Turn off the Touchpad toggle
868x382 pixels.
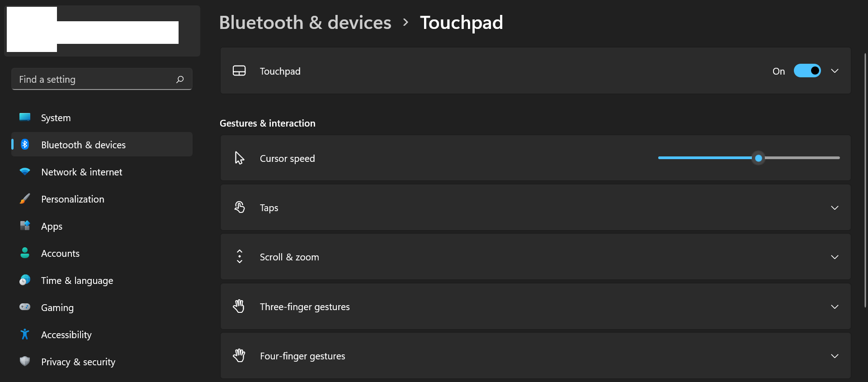[x=807, y=71]
